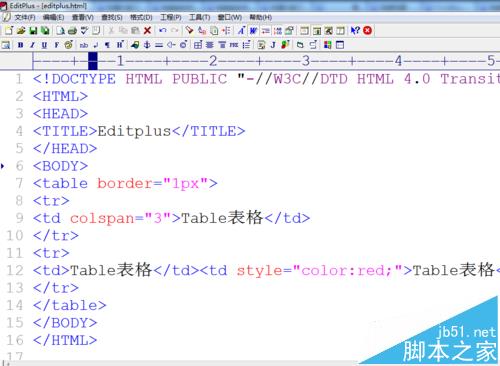The height and width of the screenshot is (366, 500).
Task: Click the Center alignment icon
Action: pyautogui.click(x=210, y=45)
